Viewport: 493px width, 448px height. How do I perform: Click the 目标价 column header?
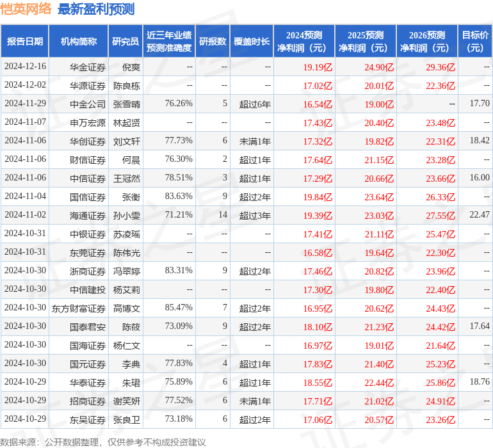[475, 42]
